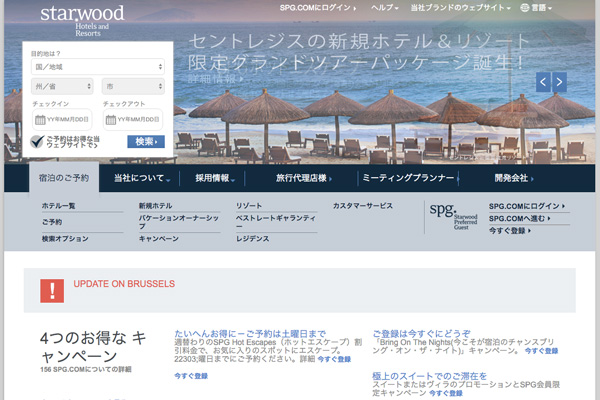Open the ホテル一覧 link
The width and height of the screenshot is (600, 400).
(59, 206)
